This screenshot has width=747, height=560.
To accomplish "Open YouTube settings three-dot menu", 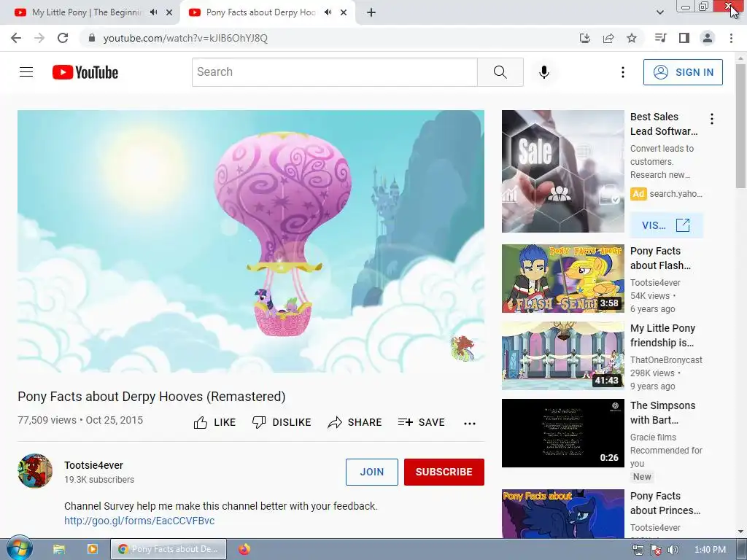I will point(623,72).
